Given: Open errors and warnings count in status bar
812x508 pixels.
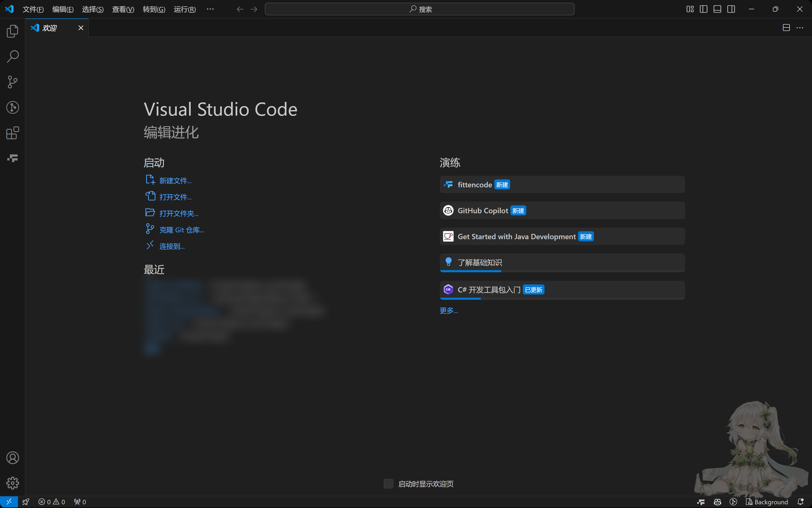Looking at the screenshot, I should (x=52, y=502).
